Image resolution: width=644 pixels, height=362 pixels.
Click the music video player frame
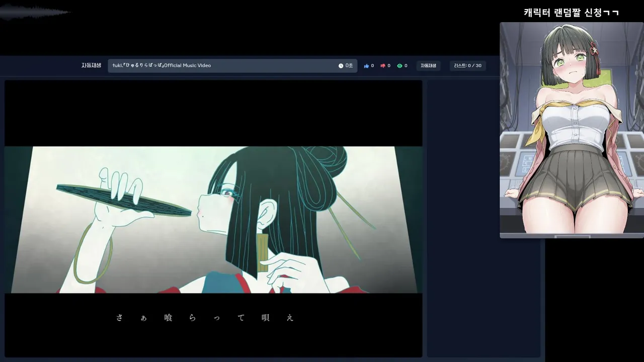(x=213, y=219)
